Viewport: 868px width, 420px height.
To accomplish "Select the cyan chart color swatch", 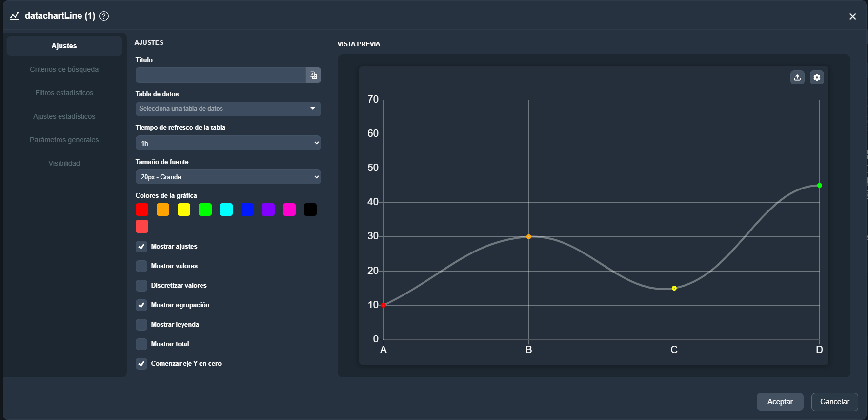I will (226, 210).
